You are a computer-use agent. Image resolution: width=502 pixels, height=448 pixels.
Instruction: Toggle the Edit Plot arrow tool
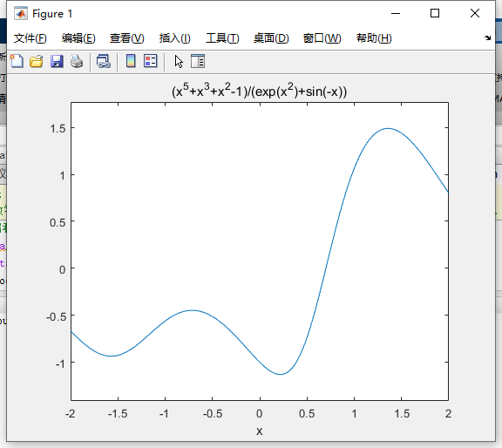[x=179, y=61]
